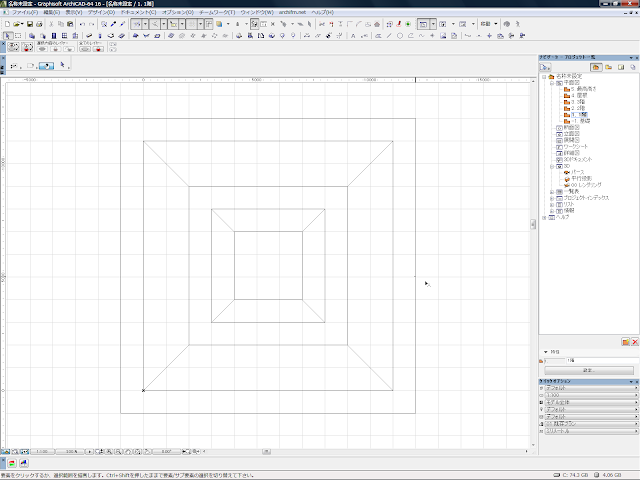Switch Navigator to View Map folder icon
Screen dimensions: 640x480
click(609, 67)
